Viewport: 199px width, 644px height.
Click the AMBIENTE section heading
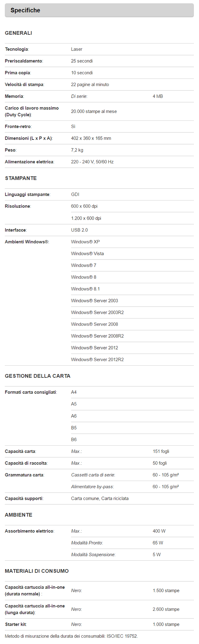19,515
